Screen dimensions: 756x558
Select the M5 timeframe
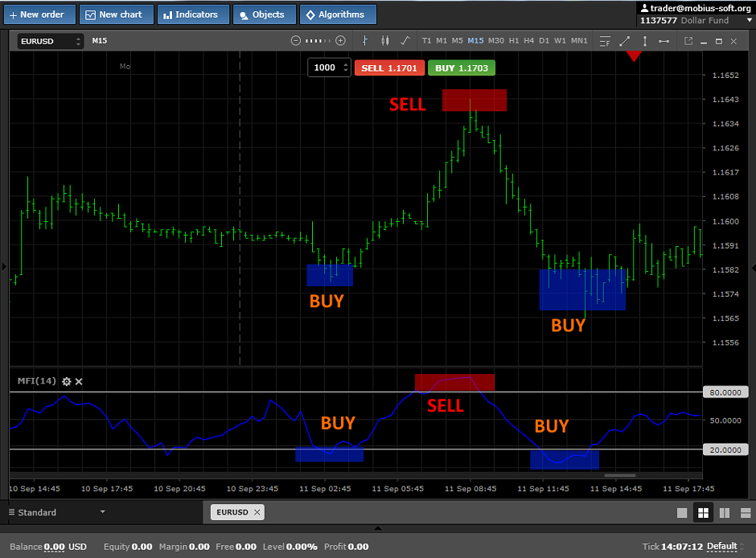click(x=457, y=41)
